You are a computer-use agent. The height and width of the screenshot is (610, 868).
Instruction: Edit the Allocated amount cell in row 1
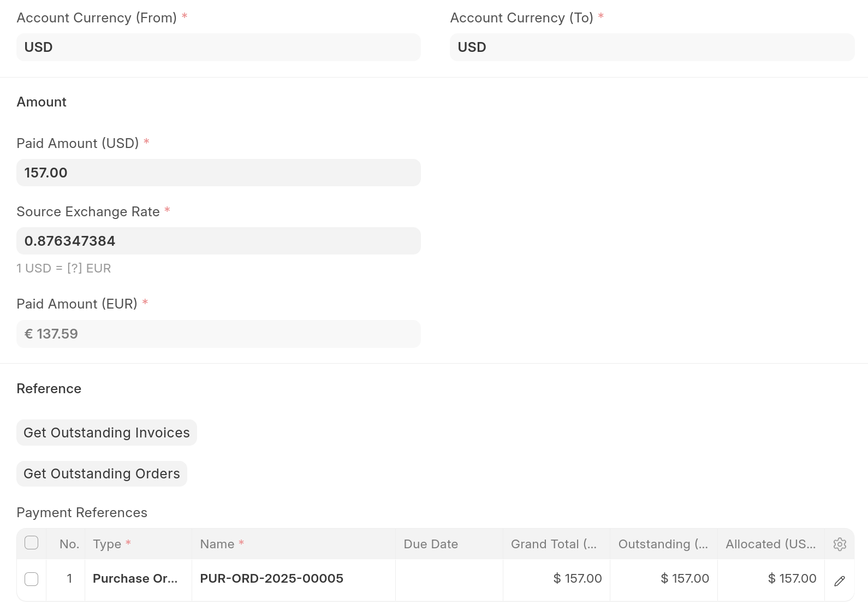(771, 579)
